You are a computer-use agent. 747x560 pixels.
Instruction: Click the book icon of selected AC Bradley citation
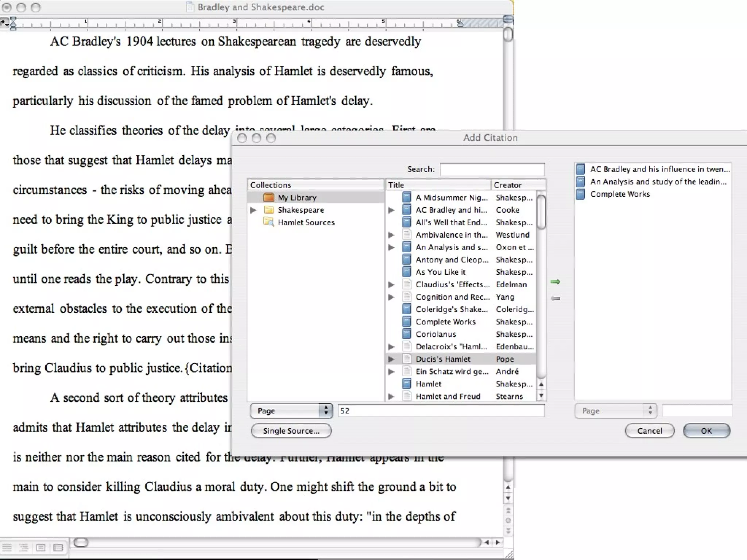[x=580, y=169]
